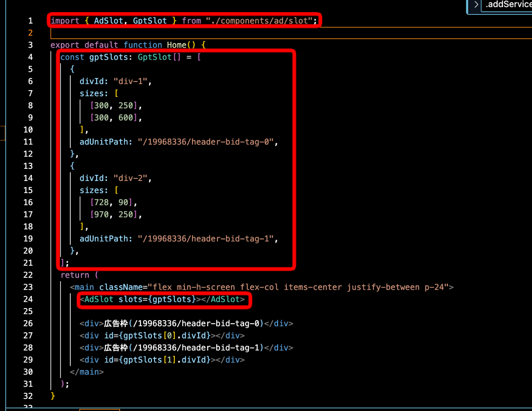Click AdSlot in the import statement
Screen dimensions: 532x411
pos(108,21)
